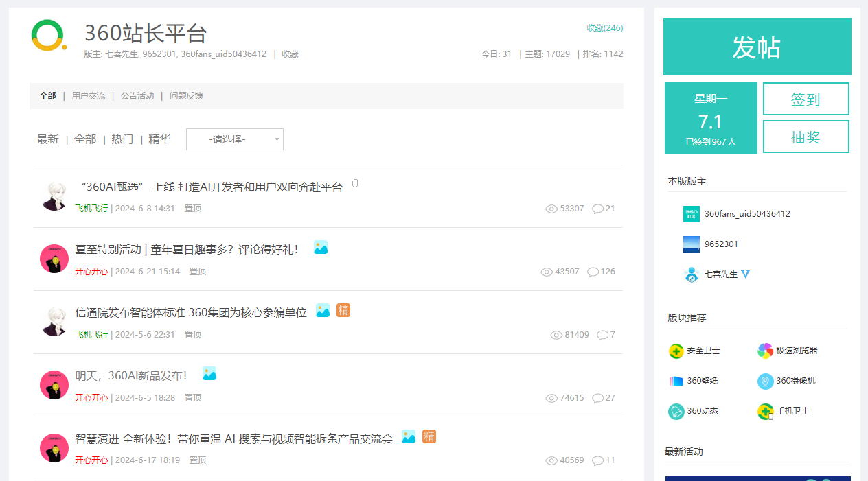Switch to 用户交流 category tab
Screen dimensions: 868x481
coord(89,96)
